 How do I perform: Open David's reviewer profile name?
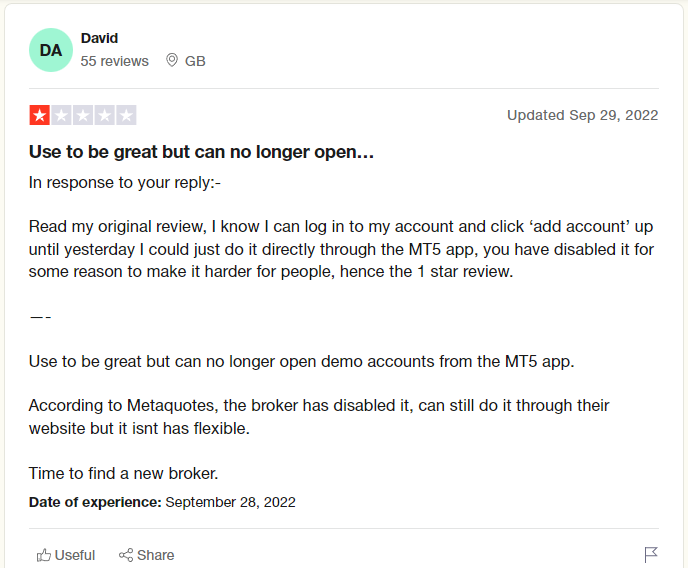pos(99,38)
